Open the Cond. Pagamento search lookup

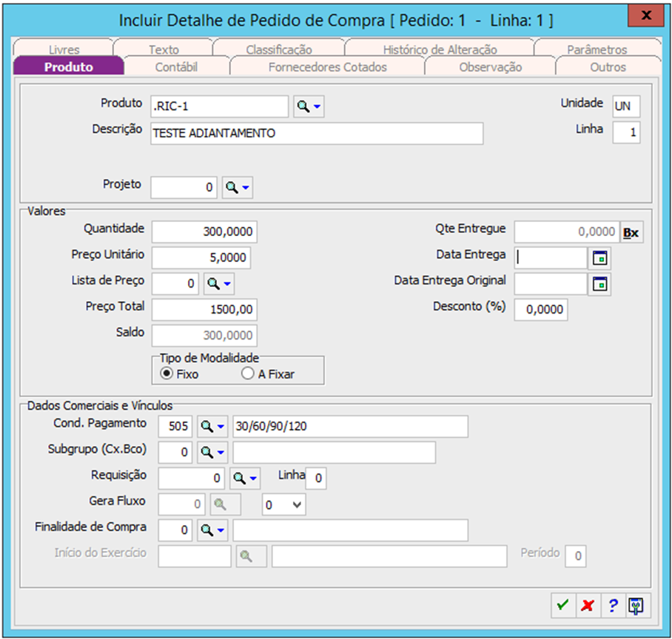[212, 427]
